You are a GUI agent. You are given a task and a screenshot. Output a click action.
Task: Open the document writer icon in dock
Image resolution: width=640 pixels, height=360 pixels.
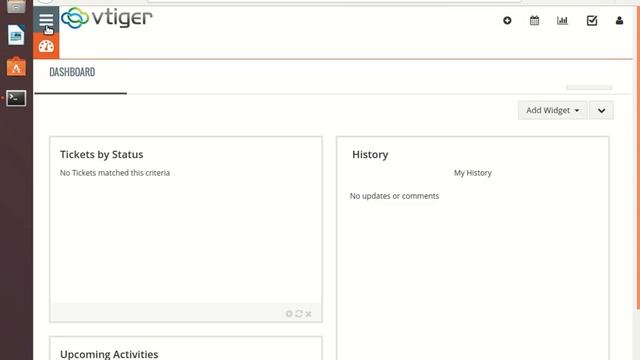tap(16, 35)
